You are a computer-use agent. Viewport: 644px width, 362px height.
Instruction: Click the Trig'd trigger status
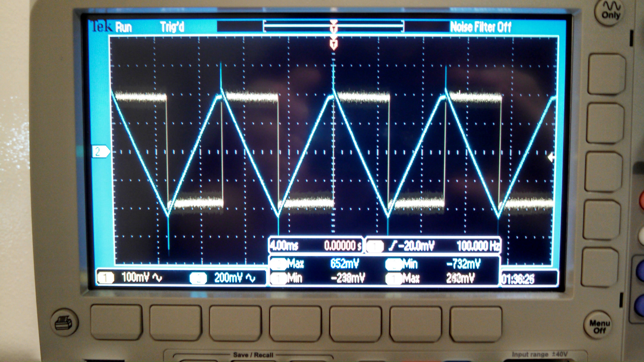172,27
